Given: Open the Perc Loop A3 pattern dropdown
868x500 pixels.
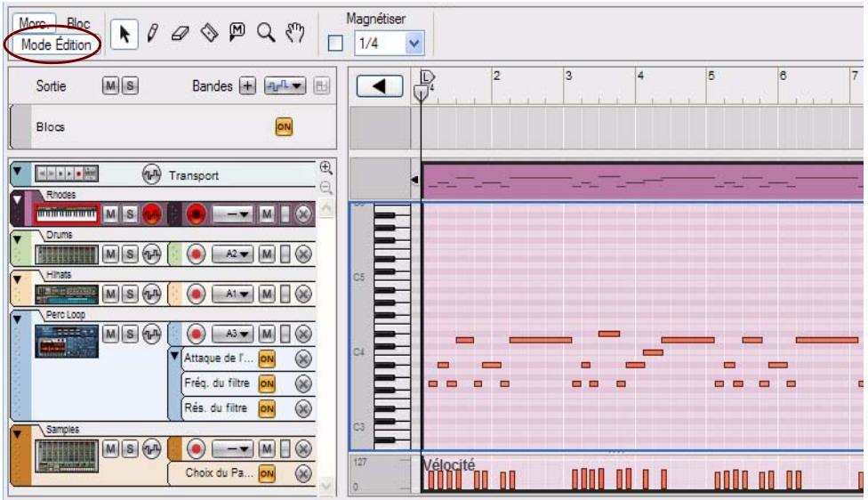Looking at the screenshot, I should click(233, 334).
